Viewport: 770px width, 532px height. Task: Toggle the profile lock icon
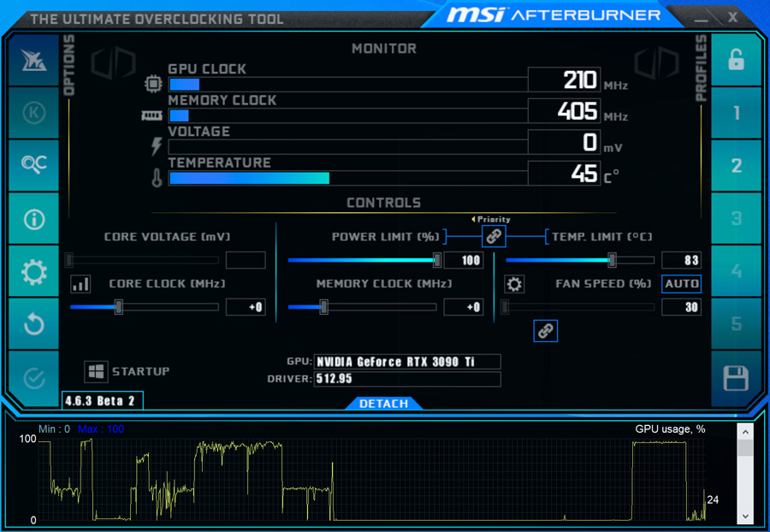coord(736,61)
